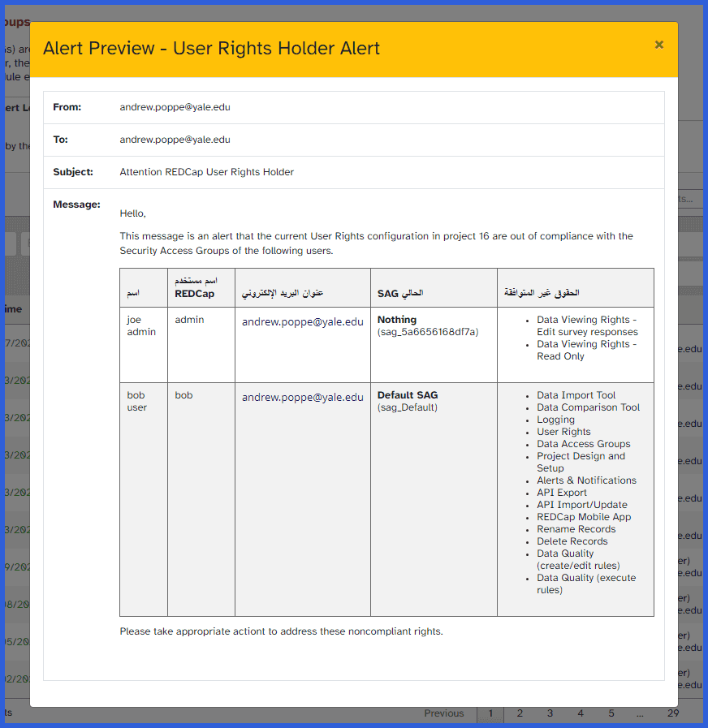
Task: Go to page 1 in background pagination
Action: click(490, 713)
